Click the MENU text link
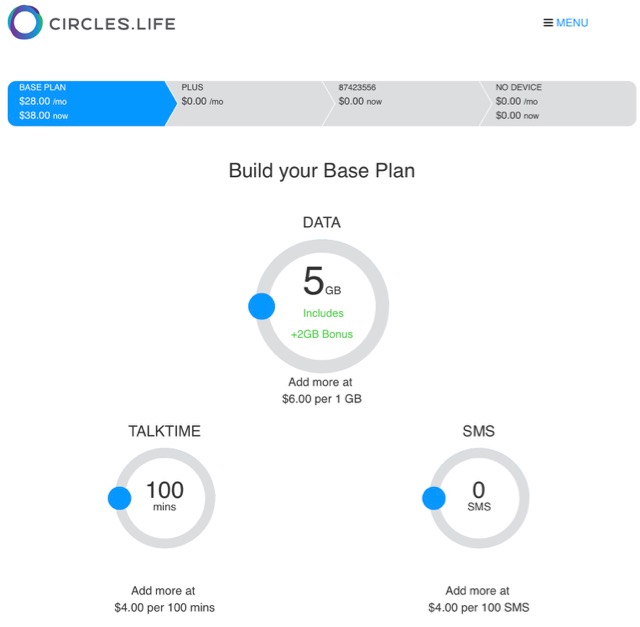Viewport: 640px width, 627px height. 572,23
